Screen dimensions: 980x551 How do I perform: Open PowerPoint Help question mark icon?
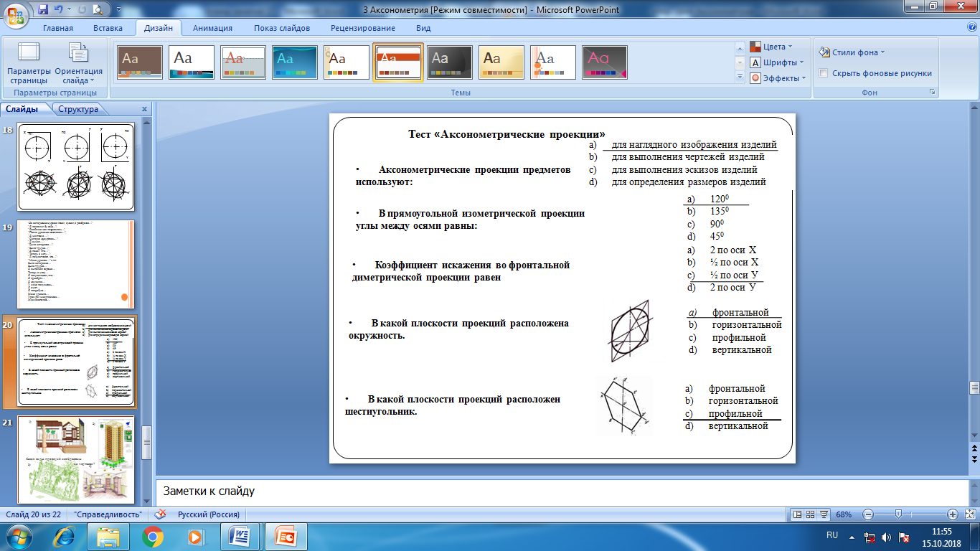coord(971,27)
